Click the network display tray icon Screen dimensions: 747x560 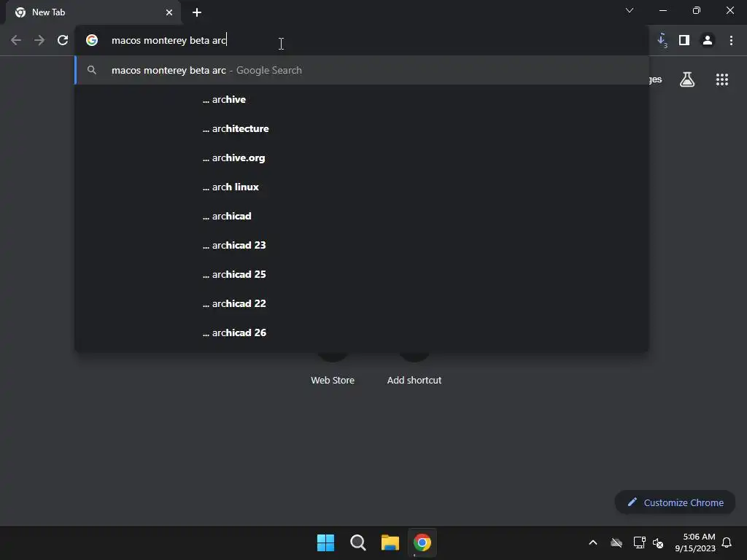point(639,542)
